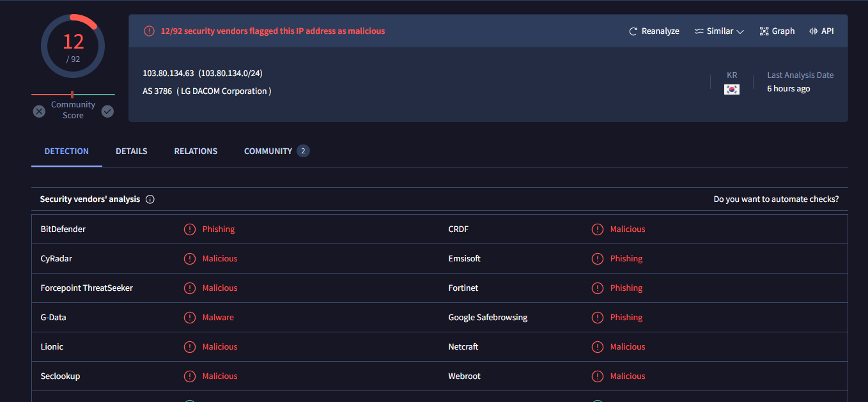Click the South Korea flag icon
This screenshot has height=402, width=868.
[732, 89]
